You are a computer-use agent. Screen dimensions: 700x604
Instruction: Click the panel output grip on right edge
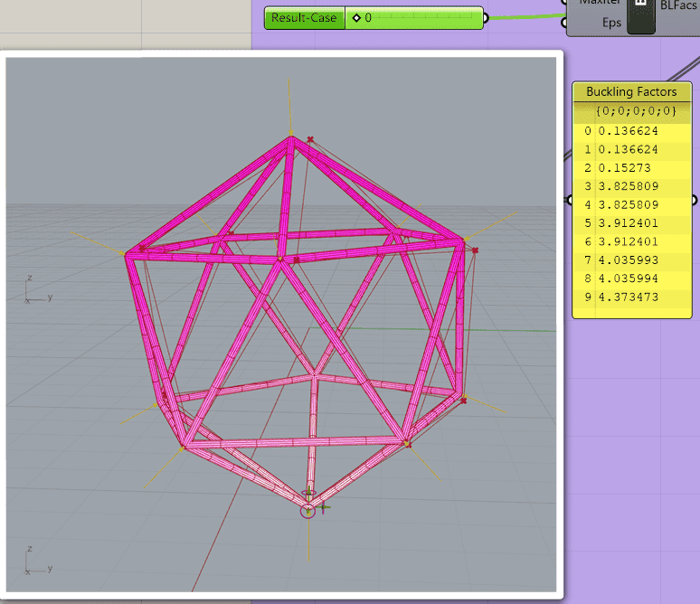[695, 200]
